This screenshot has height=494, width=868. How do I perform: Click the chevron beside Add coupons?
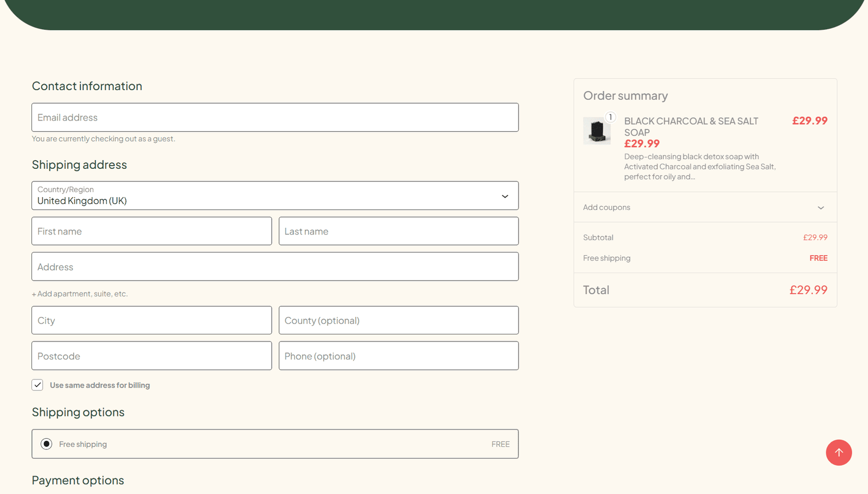click(821, 208)
